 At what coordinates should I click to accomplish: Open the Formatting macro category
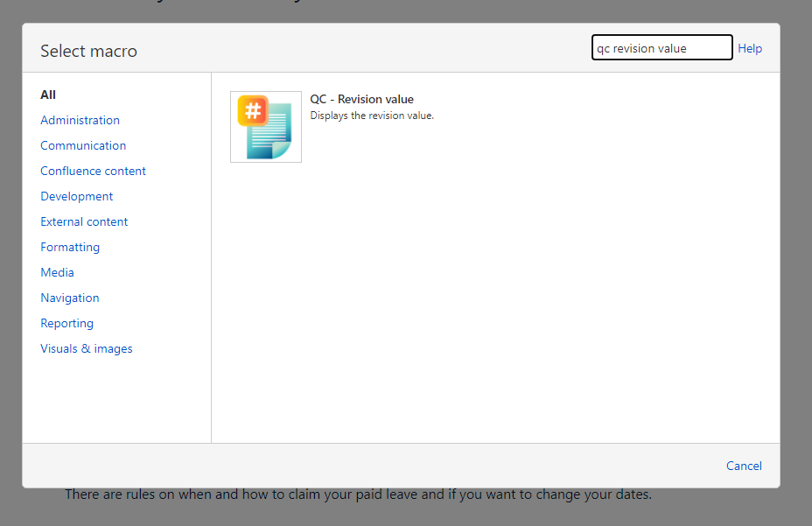(70, 247)
